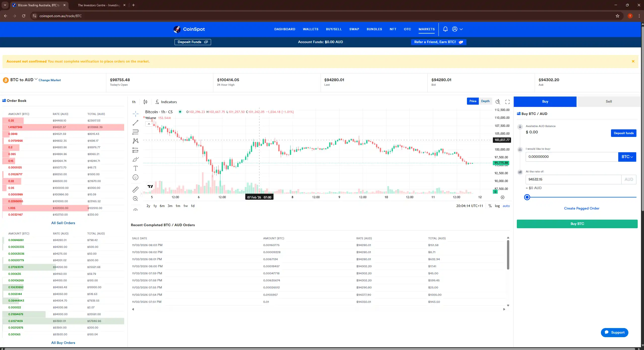The height and width of the screenshot is (350, 644).
Task: Open the emoji icons tool
Action: tap(135, 177)
